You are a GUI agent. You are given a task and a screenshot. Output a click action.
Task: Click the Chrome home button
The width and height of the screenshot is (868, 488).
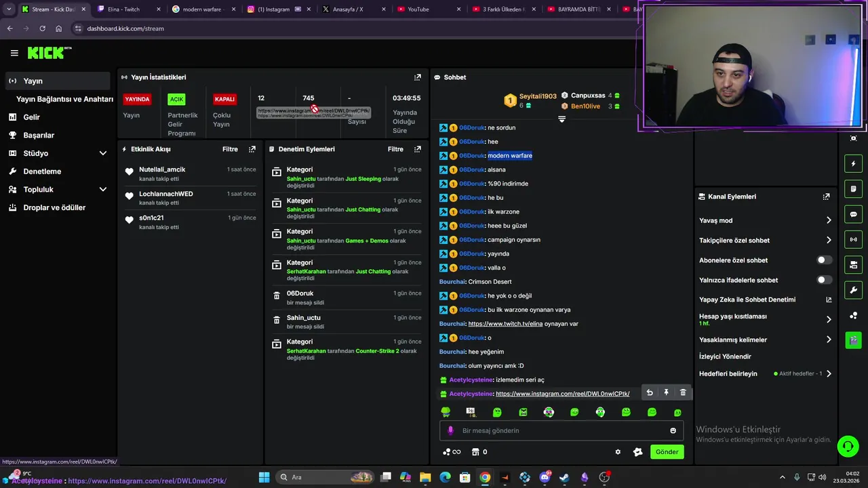click(58, 28)
